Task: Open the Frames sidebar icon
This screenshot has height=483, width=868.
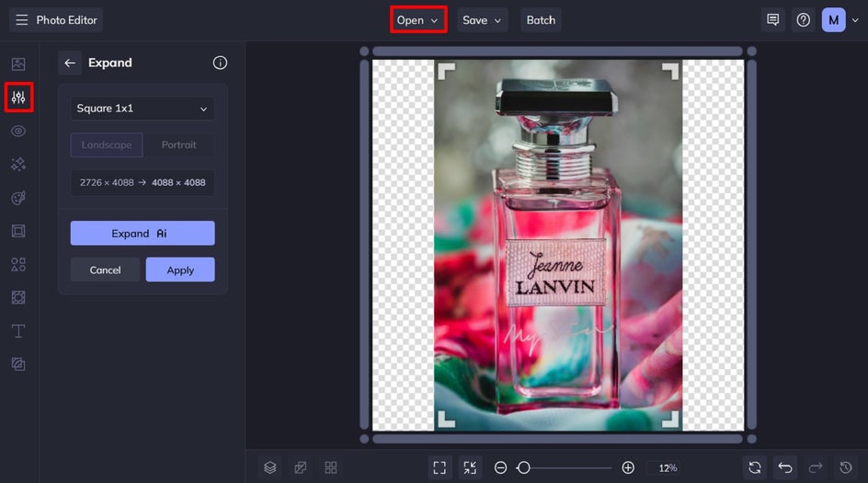Action: pyautogui.click(x=18, y=231)
